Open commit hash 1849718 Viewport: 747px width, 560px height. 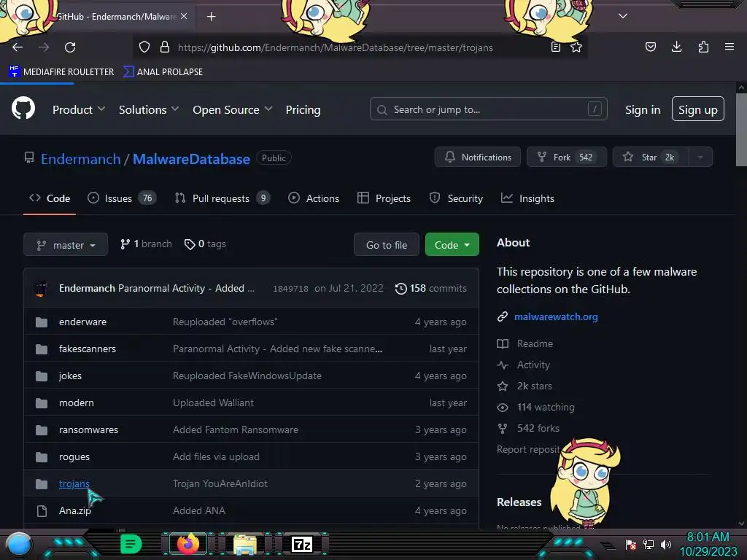coord(290,289)
